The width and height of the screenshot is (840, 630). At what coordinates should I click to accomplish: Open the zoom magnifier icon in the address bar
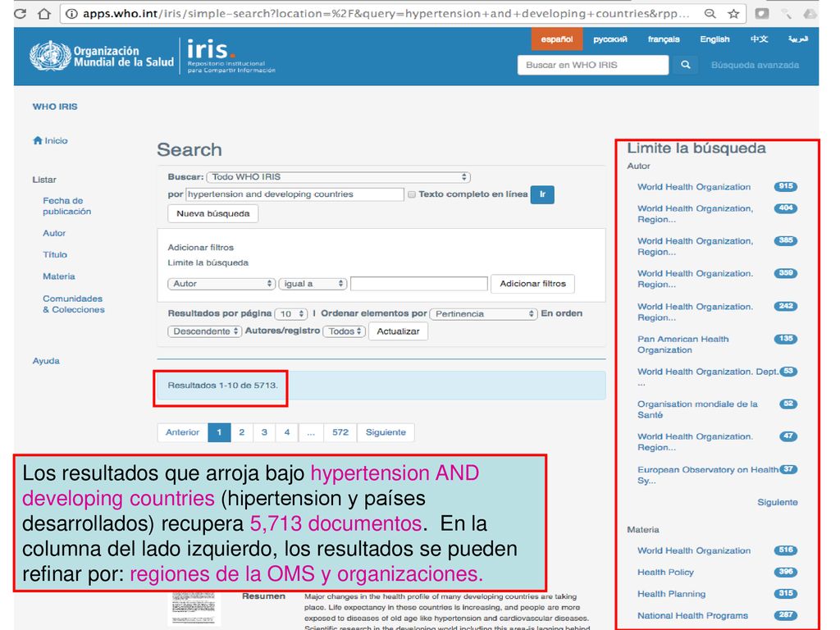click(710, 13)
